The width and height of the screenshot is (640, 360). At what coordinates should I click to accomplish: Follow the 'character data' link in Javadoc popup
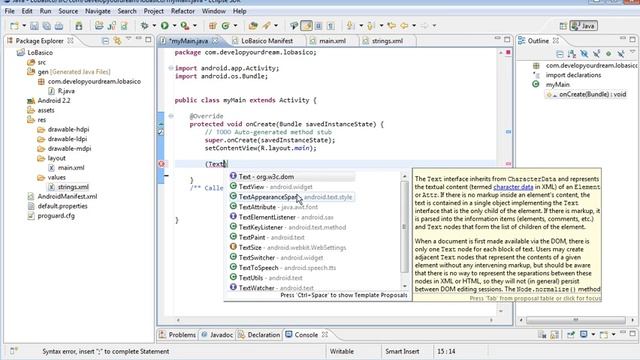(x=513, y=187)
